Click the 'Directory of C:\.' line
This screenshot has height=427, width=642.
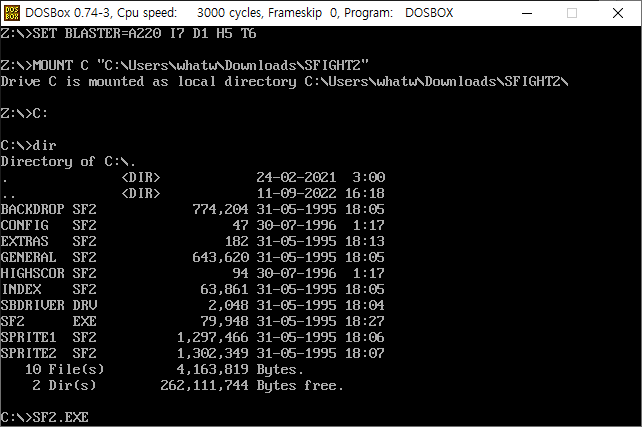[68, 161]
